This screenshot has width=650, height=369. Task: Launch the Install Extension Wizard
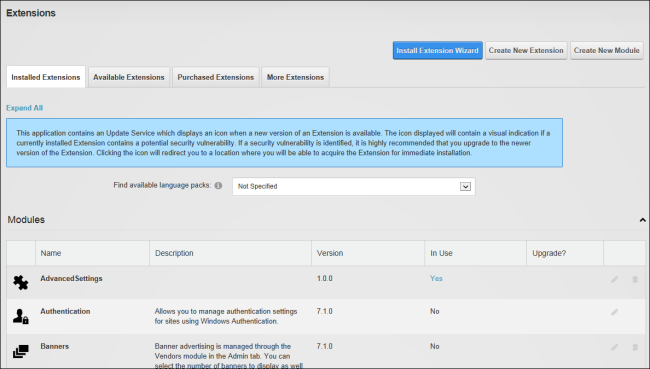coord(437,51)
